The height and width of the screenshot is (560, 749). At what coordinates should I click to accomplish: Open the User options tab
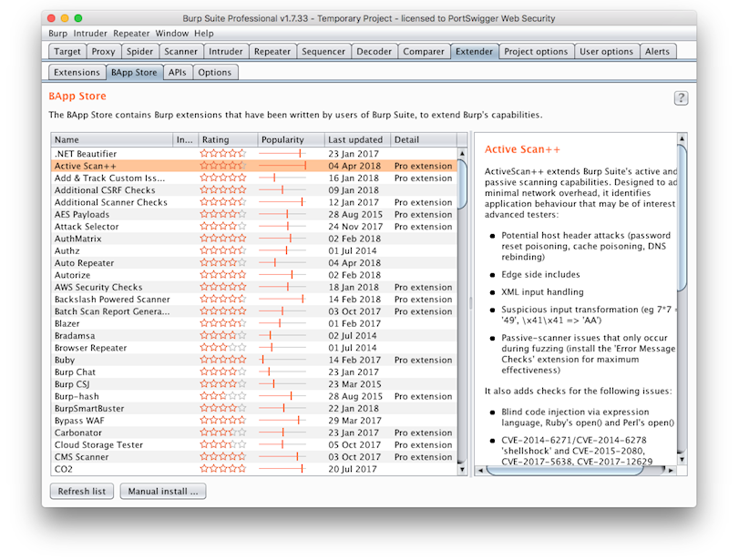tap(606, 52)
